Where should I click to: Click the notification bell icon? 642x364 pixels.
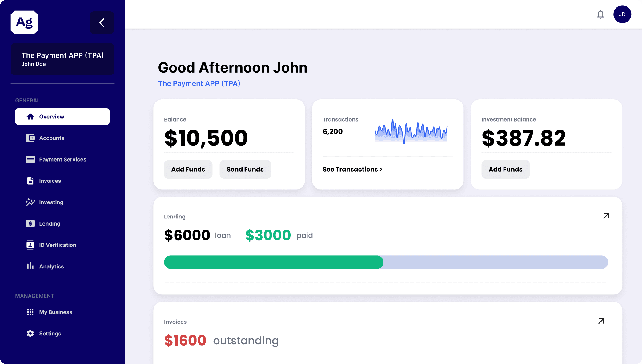pyautogui.click(x=600, y=14)
